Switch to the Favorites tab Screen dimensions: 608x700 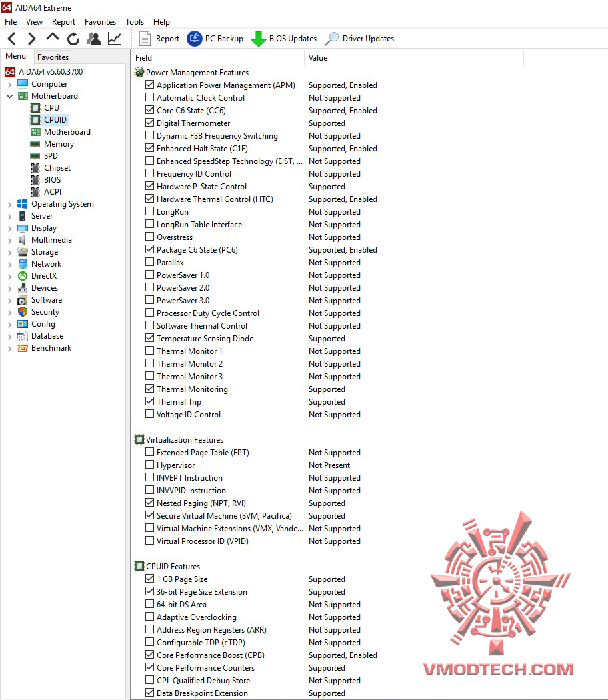click(x=53, y=57)
